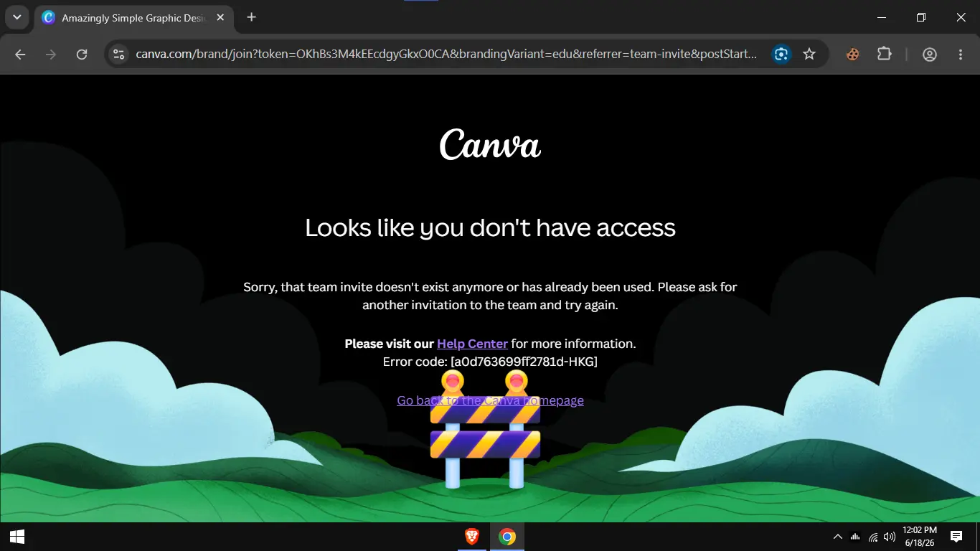Image resolution: width=980 pixels, height=551 pixels.
Task: View site information icon in address bar
Action: pyautogui.click(x=119, y=54)
